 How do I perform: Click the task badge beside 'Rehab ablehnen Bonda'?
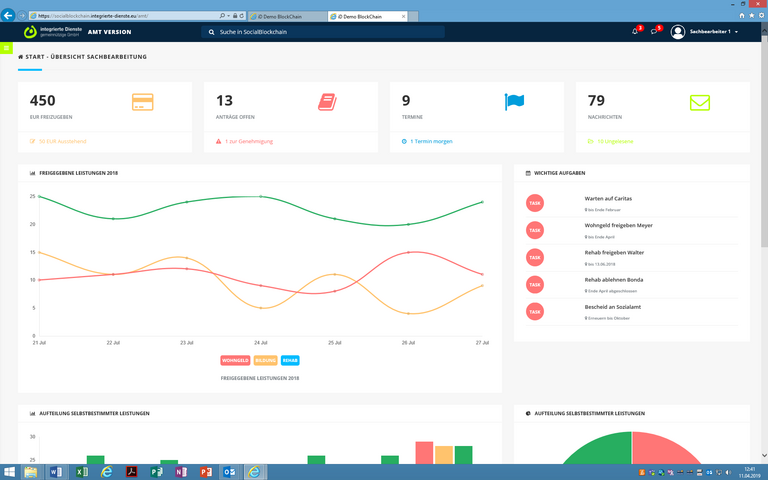point(535,284)
